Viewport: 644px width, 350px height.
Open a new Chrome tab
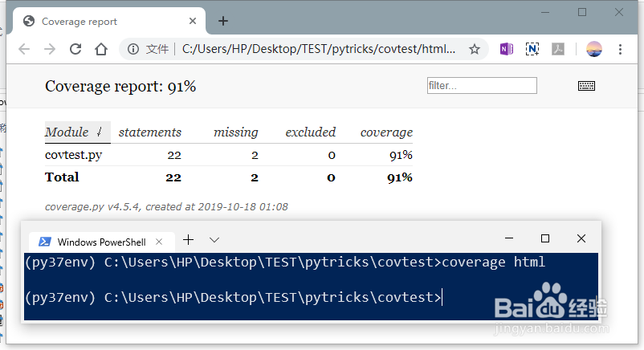(x=223, y=21)
